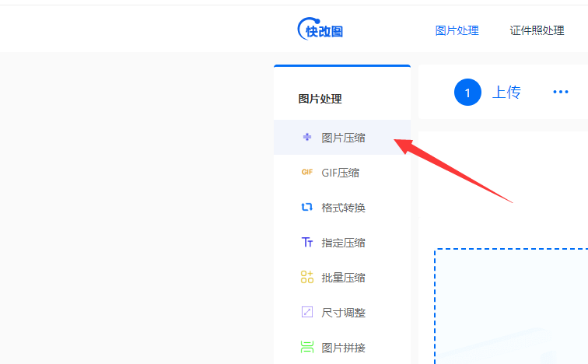Click the step 1 circle indicator
The image size is (588, 364).
[x=467, y=93]
